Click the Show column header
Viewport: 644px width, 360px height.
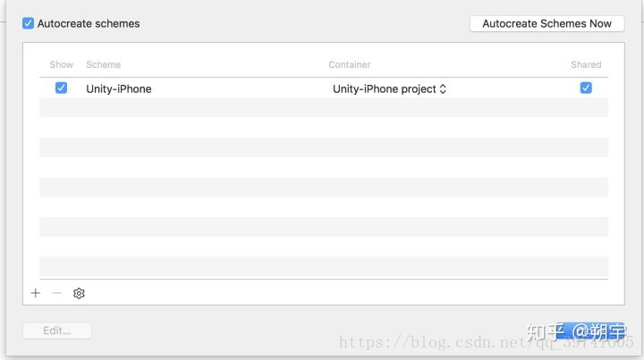pos(61,65)
